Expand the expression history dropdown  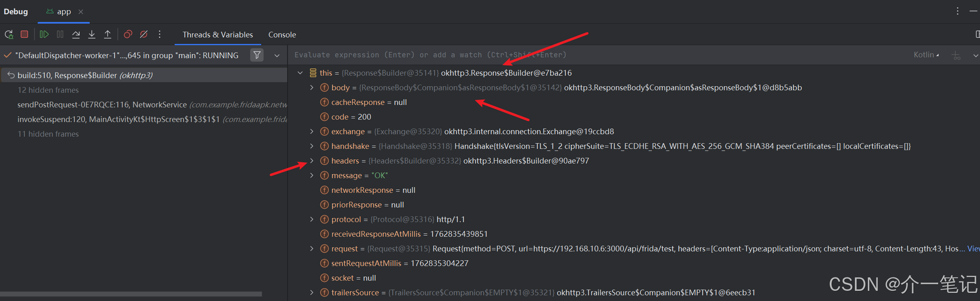click(976, 55)
